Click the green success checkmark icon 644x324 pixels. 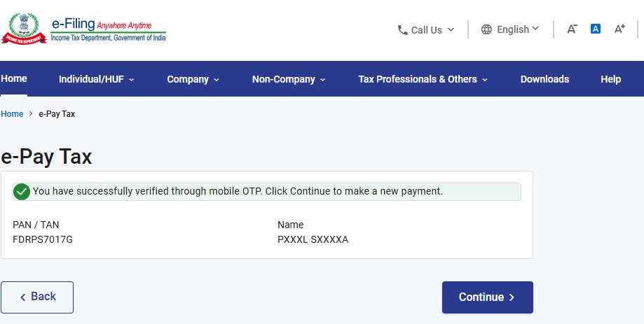coord(22,191)
